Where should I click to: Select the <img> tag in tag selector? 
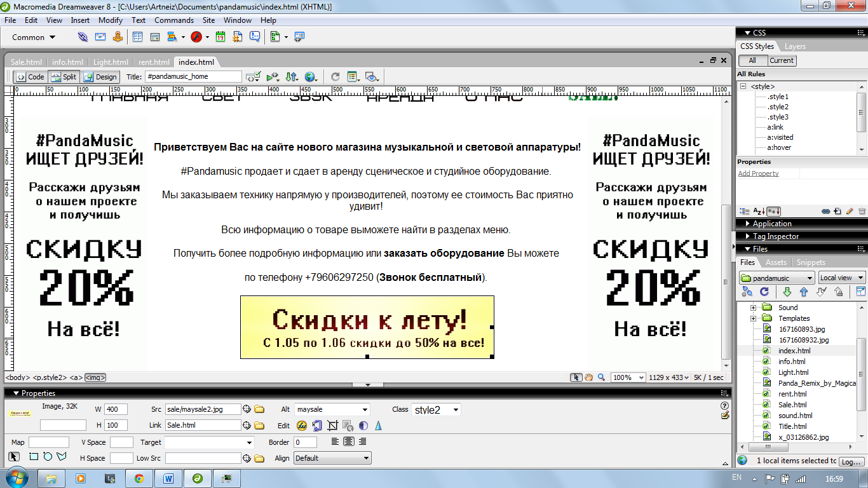click(x=95, y=377)
